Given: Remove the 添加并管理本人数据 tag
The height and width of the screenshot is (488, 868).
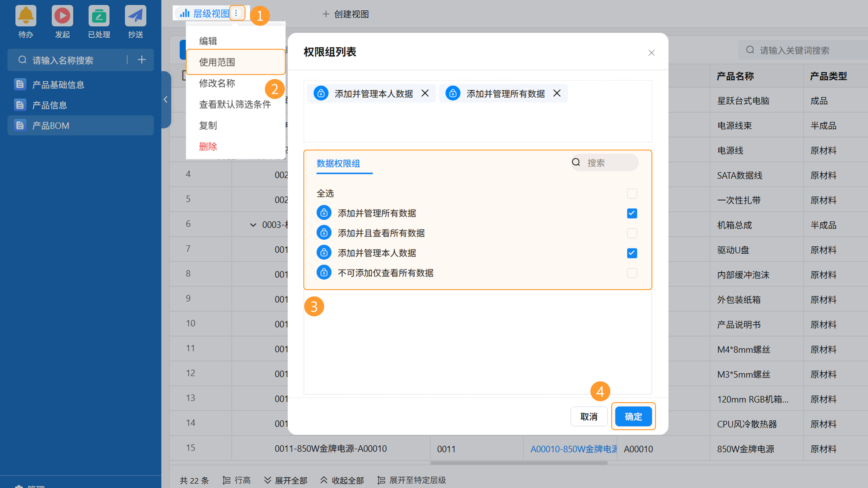Looking at the screenshot, I should [x=425, y=93].
